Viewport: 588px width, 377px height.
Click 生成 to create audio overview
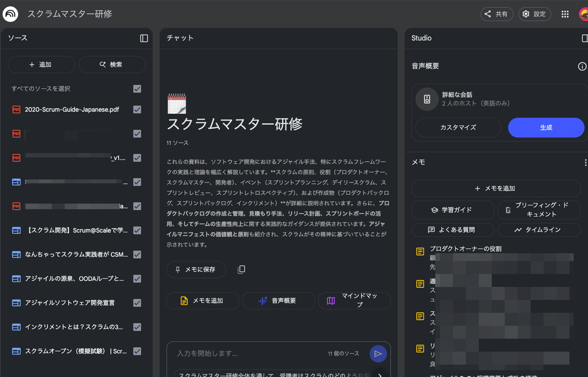pyautogui.click(x=546, y=127)
